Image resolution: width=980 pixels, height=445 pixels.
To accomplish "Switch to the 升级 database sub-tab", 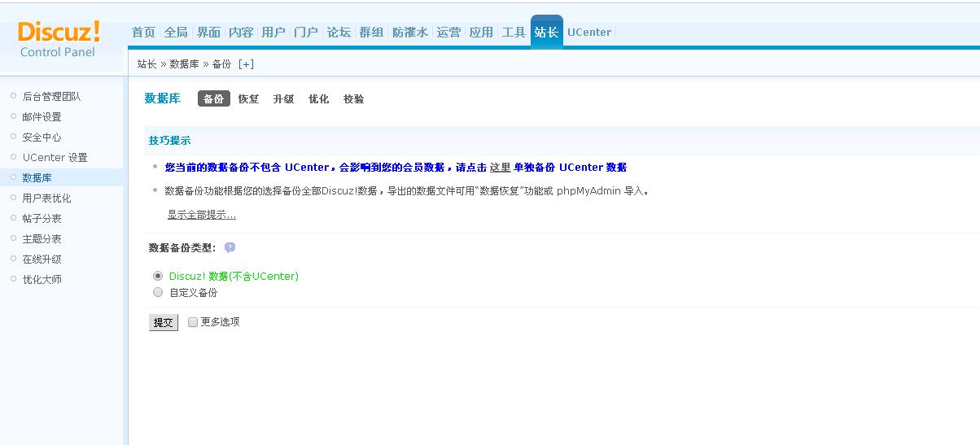I will [x=283, y=98].
